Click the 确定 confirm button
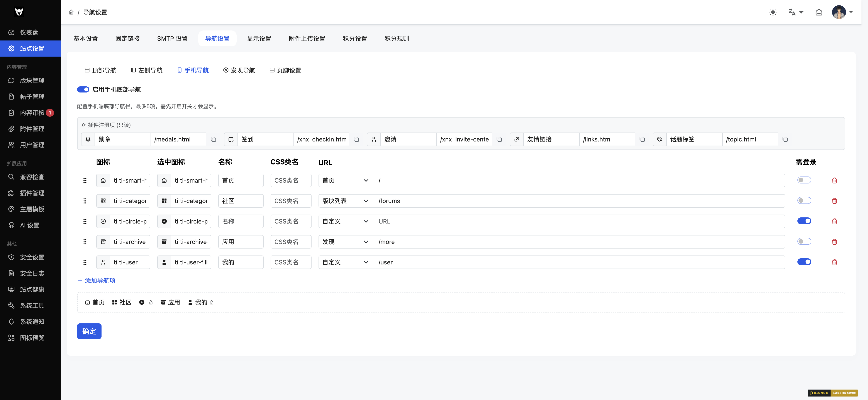The image size is (868, 400). point(89,331)
